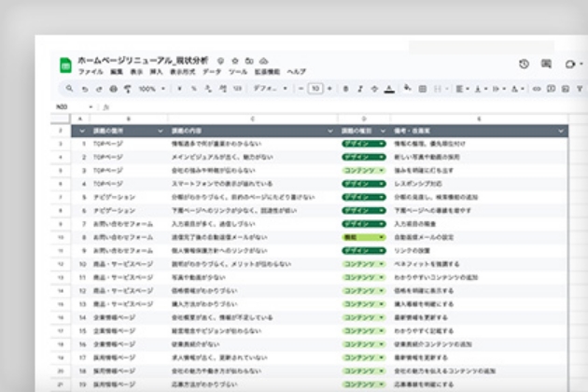The width and height of the screenshot is (588, 392).
Task: Print the spreadsheet
Action: click(113, 89)
